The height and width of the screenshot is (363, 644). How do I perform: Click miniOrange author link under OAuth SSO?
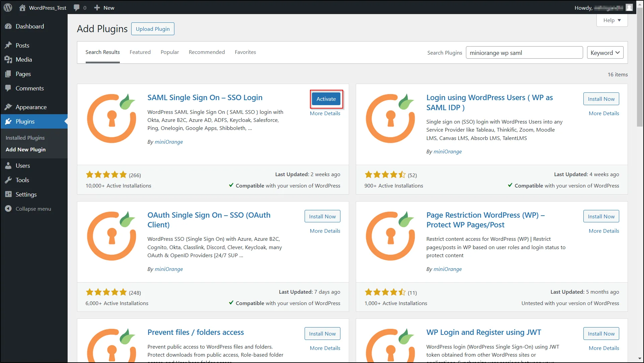tap(169, 269)
